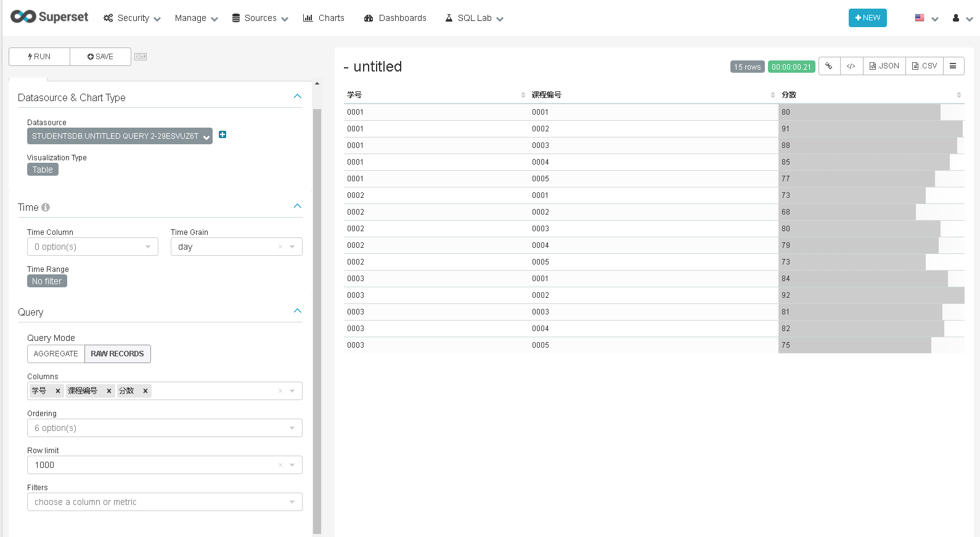980x537 pixels.
Task: Go to Charts page
Action: coord(324,18)
